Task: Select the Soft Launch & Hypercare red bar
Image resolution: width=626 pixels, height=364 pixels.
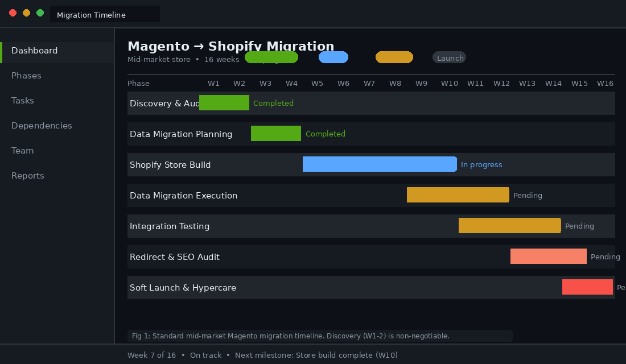Action: [x=588, y=287]
